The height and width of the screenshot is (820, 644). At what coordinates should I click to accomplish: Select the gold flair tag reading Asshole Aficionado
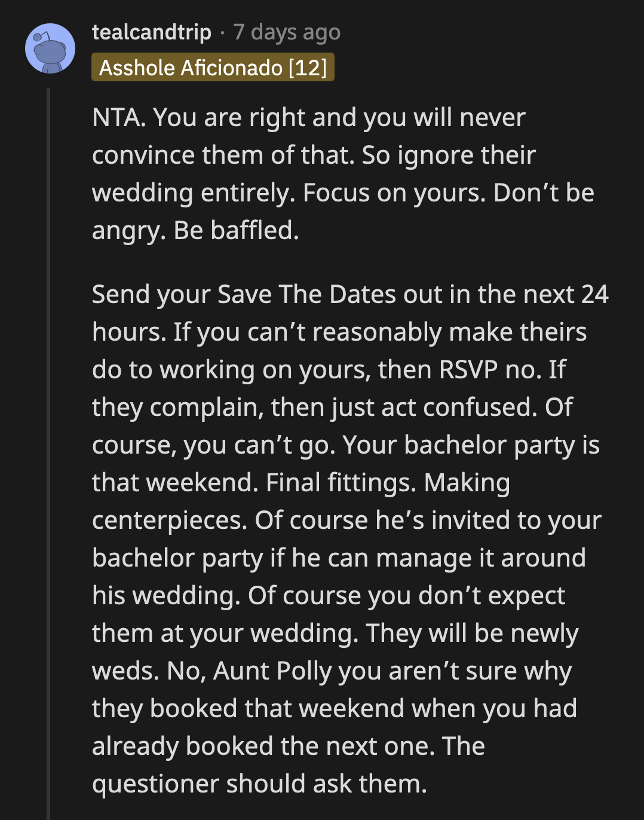pos(213,68)
